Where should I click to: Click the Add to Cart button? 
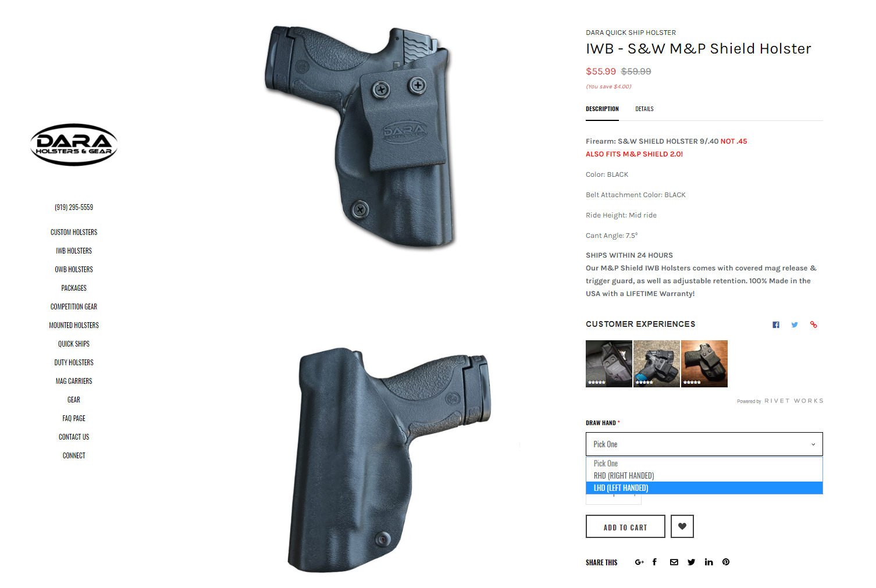(625, 526)
